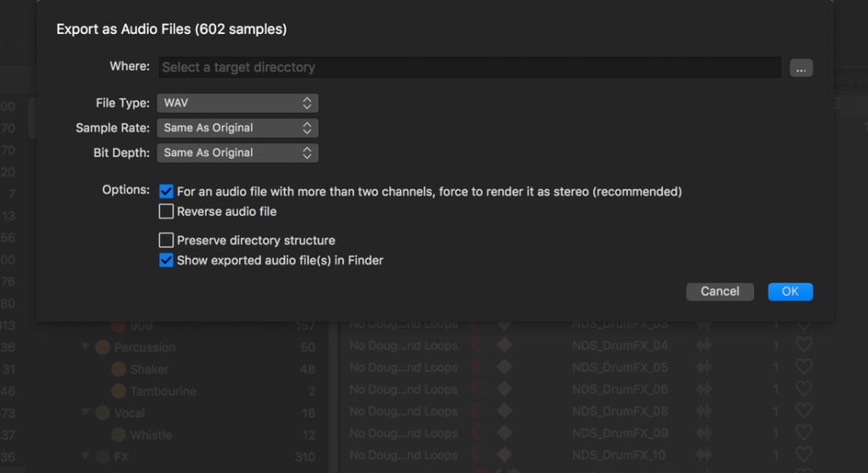Click Vocal sample count 18
Image resolution: width=868 pixels, height=473 pixels.
309,413
